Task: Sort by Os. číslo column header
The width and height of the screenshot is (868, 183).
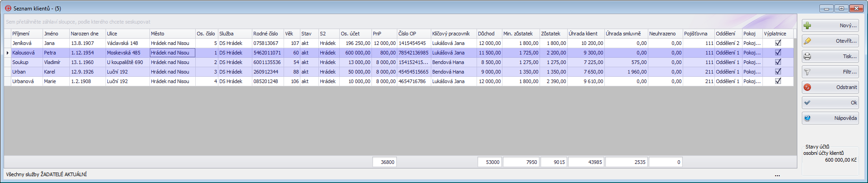Action: point(207,34)
